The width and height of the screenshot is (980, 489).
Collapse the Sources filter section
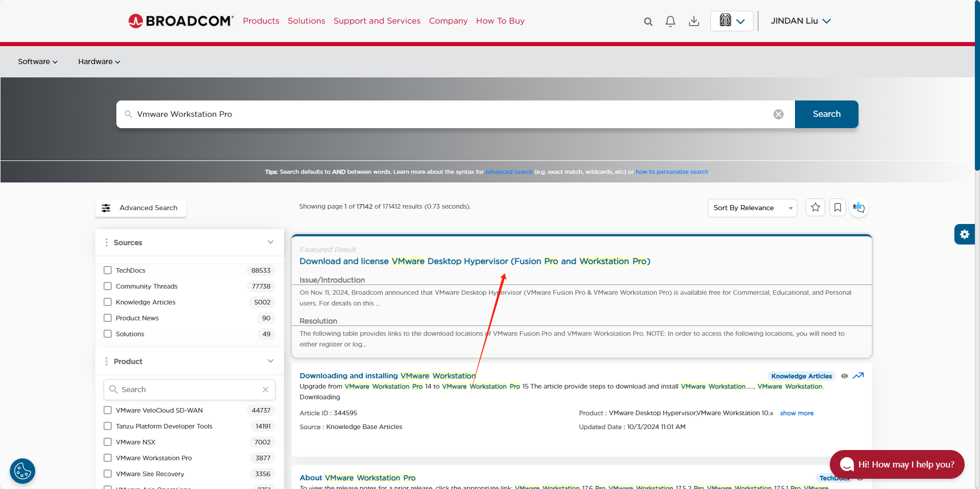coord(271,242)
